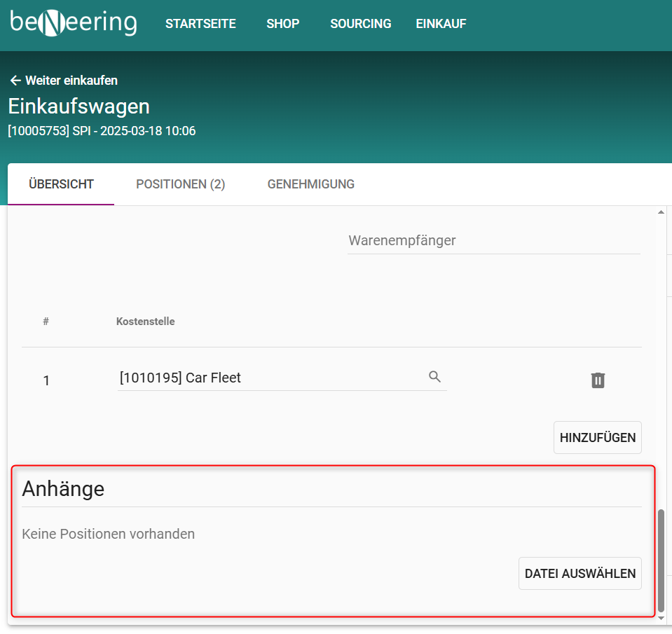Click the scrollbar up arrow
Screen dimensions: 672x634
pyautogui.click(x=661, y=212)
